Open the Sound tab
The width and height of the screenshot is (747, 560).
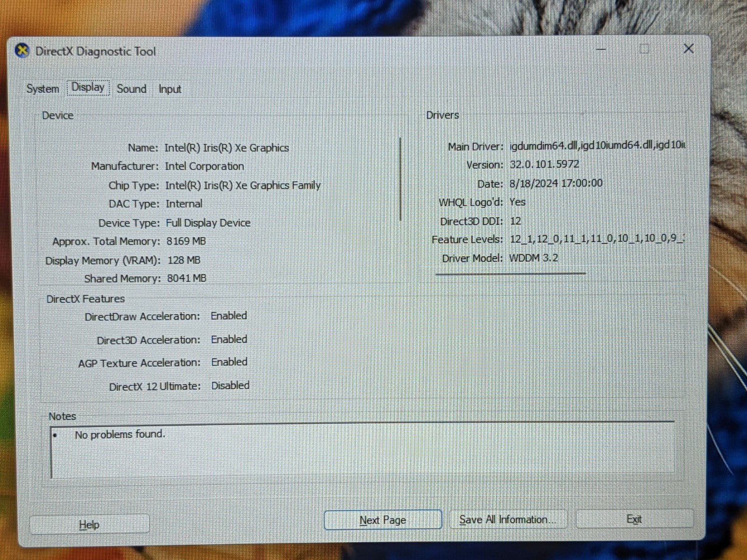(x=131, y=89)
